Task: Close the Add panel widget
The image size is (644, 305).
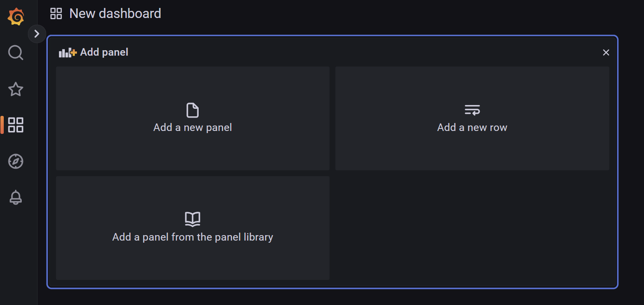Action: point(606,52)
